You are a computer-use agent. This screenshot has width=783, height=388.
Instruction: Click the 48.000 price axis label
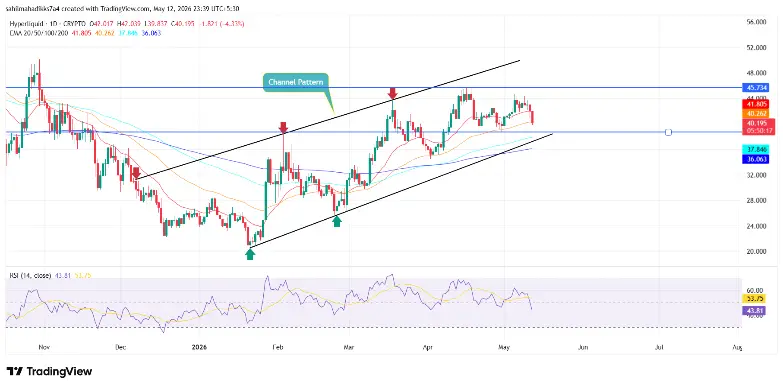pos(757,73)
